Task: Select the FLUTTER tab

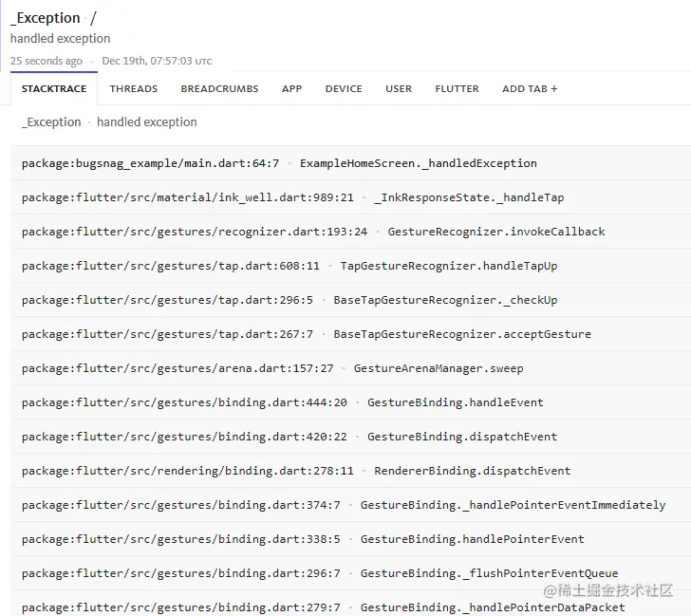Action: coord(457,88)
